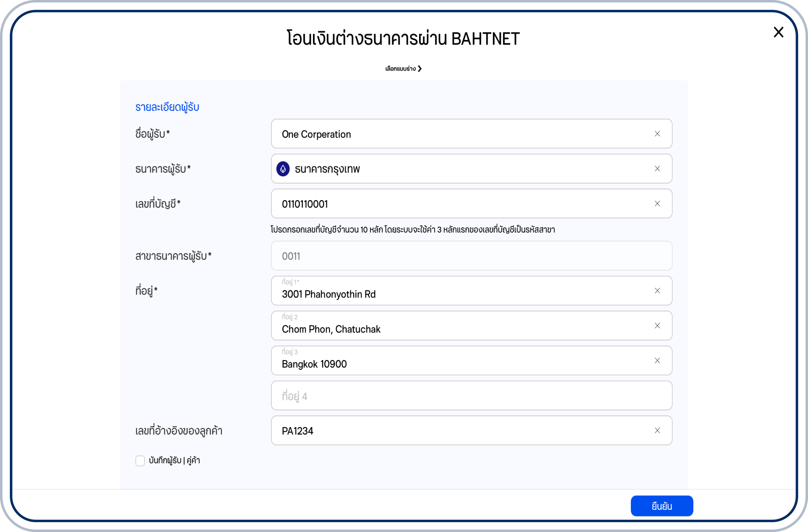Expand the เลือกแบบร่าง chevron
The width and height of the screenshot is (808, 532).
click(420, 69)
